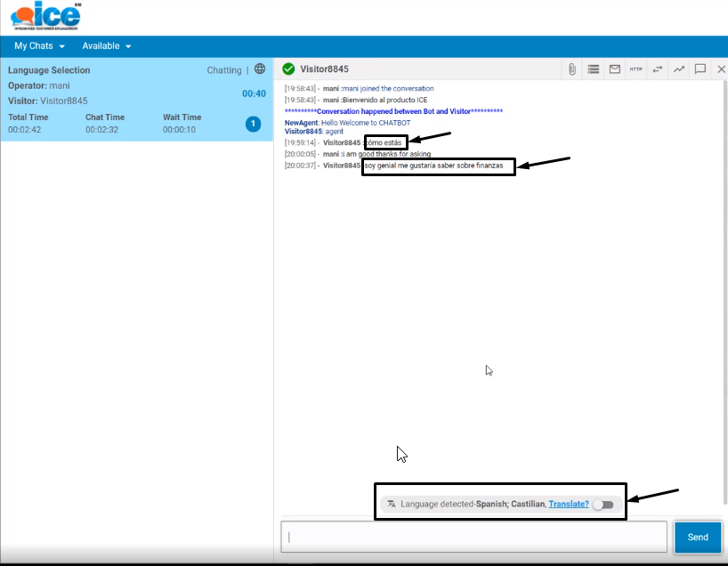Open the trend line chart icon
Viewport: 728px width, 566px height.
point(679,69)
